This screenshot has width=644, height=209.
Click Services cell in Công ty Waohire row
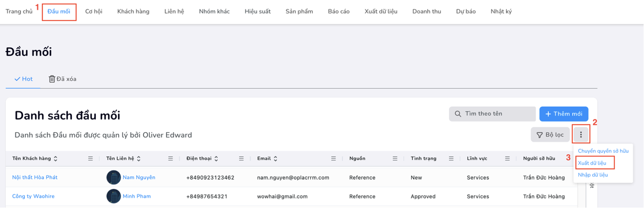478,196
